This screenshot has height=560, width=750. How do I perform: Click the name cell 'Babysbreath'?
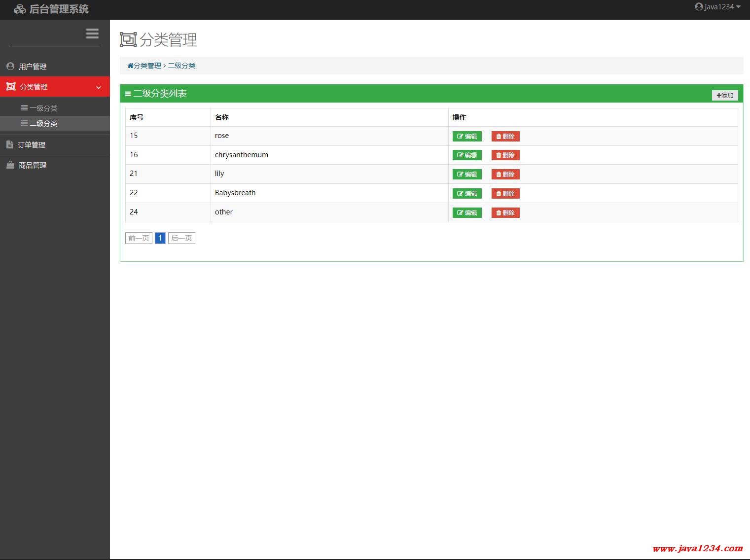point(329,193)
